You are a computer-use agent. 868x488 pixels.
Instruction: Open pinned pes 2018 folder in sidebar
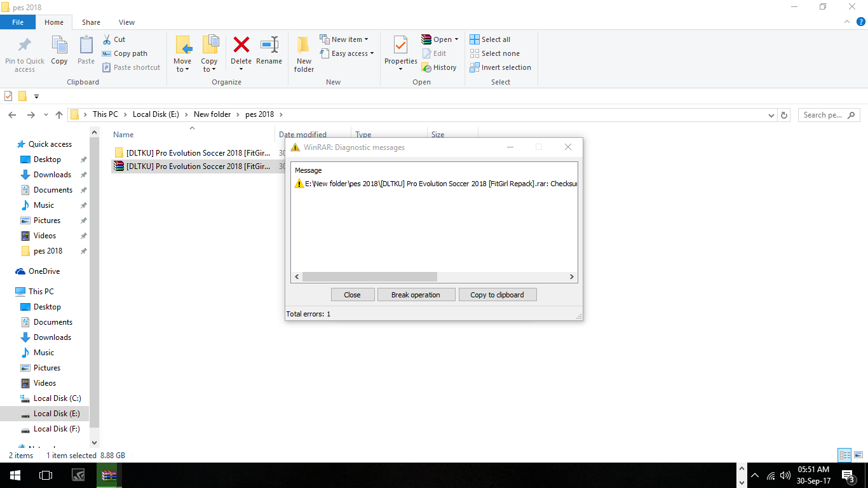pyautogui.click(x=48, y=251)
